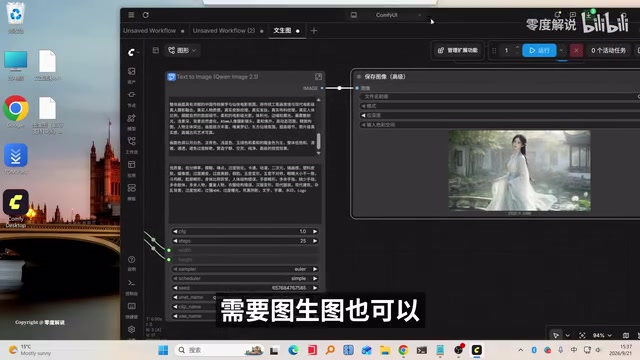Open the 节点 node library sidebar panel

point(131,98)
